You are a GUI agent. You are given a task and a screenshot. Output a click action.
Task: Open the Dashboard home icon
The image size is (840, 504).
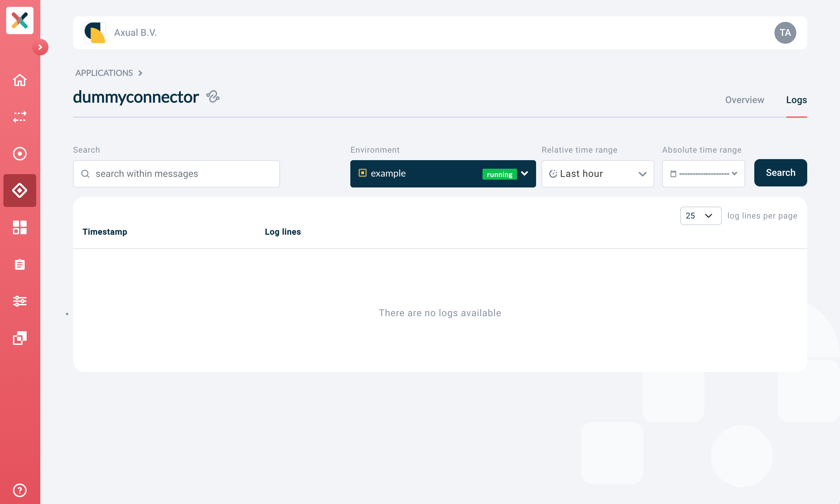[x=19, y=81]
